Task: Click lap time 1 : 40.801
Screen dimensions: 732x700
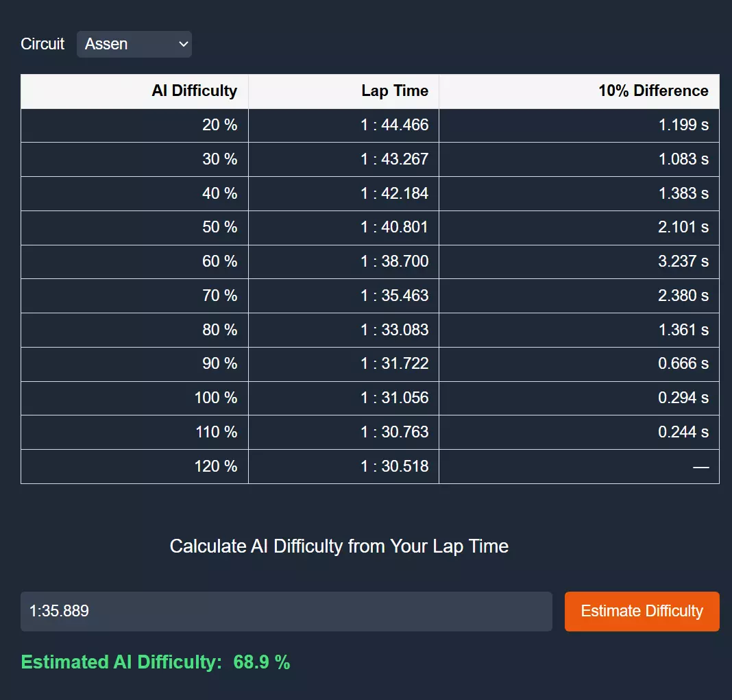Action: 395,228
